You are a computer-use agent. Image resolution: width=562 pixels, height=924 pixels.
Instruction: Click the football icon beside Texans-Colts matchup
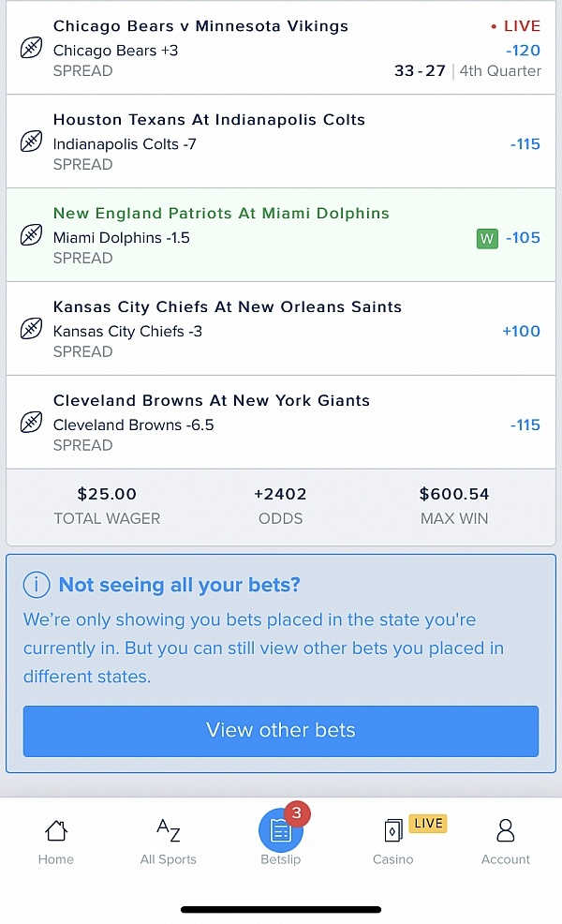[x=31, y=141]
